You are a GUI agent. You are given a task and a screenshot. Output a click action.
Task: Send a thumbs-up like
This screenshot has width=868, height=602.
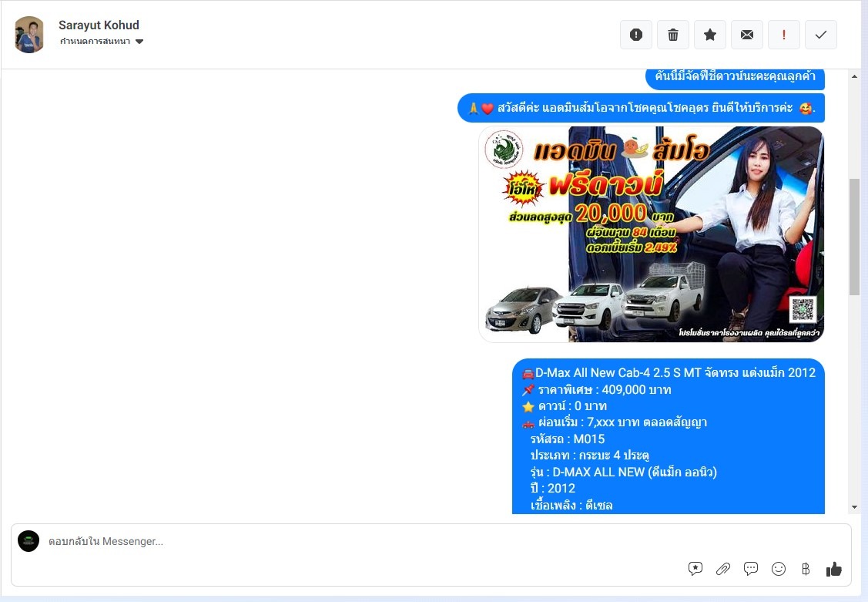[833, 569]
